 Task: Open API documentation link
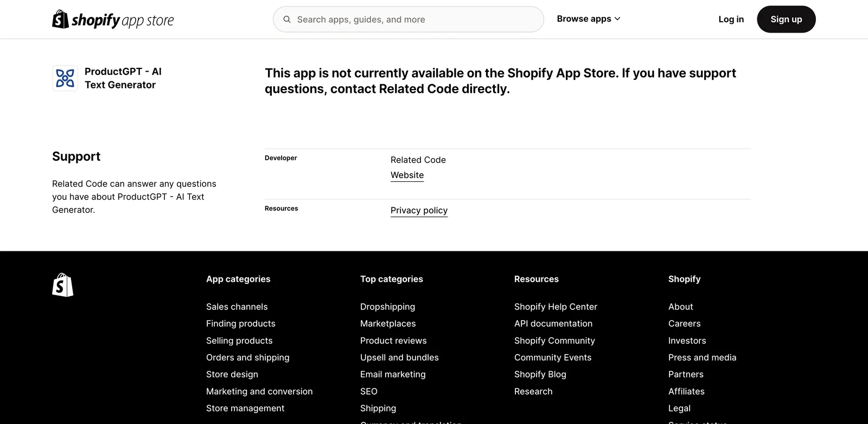click(553, 324)
